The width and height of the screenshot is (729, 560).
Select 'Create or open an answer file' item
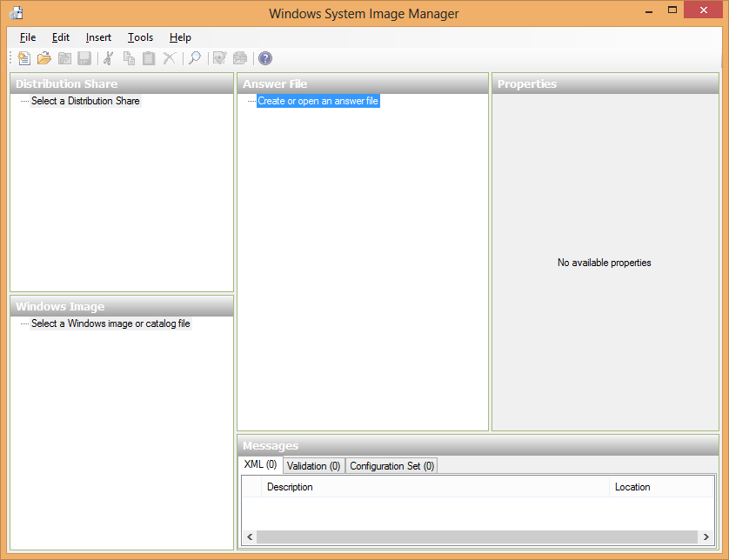318,101
